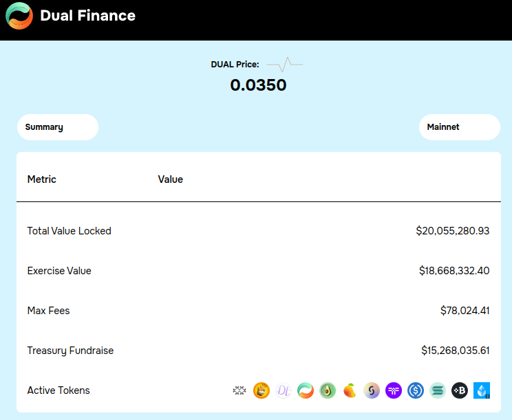Select the black wrapped Bitcoin token icon
This screenshot has height=420, width=512.
(x=460, y=390)
